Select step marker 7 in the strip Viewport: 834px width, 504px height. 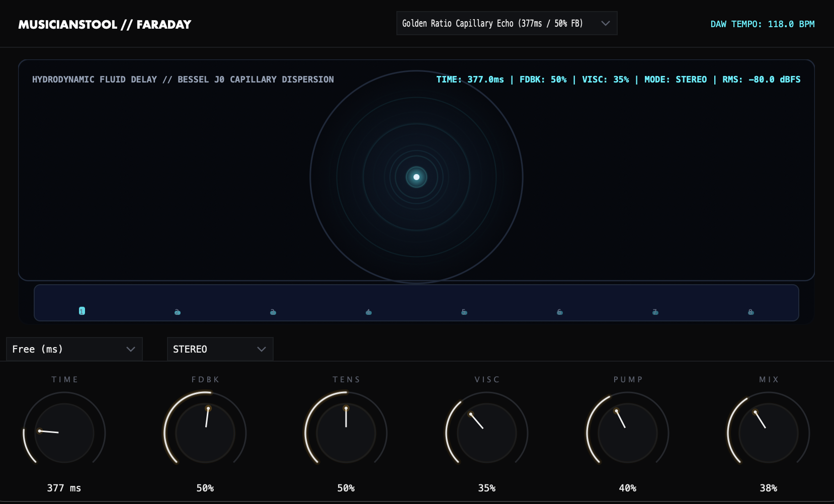pyautogui.click(x=655, y=312)
